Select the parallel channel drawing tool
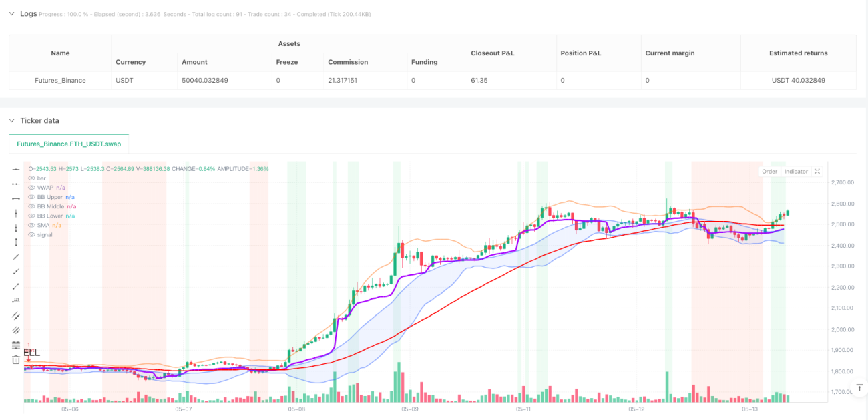Screen dimensions: 868x420 click(x=16, y=315)
